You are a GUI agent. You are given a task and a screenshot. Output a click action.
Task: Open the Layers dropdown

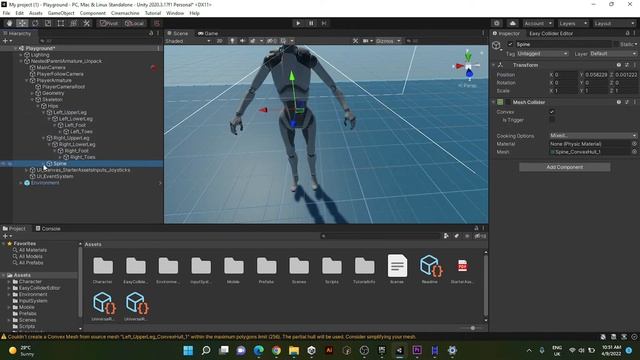point(573,23)
